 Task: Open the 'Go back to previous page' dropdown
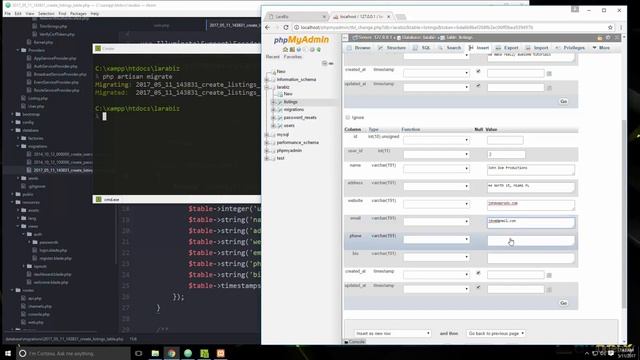tap(496, 333)
